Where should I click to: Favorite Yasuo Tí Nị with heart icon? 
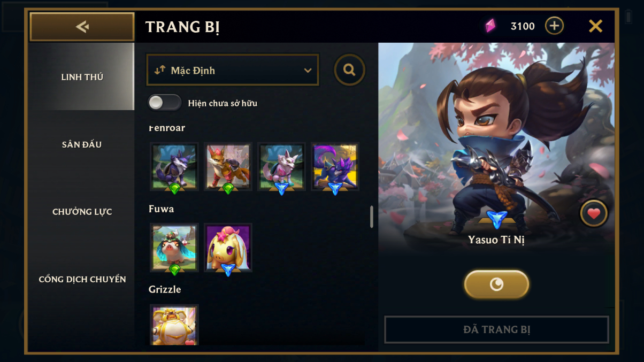pyautogui.click(x=594, y=214)
